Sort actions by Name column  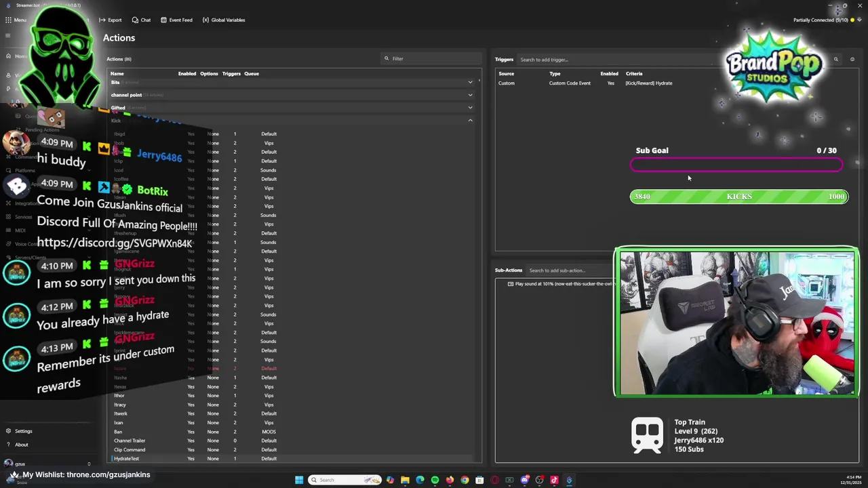(x=117, y=73)
